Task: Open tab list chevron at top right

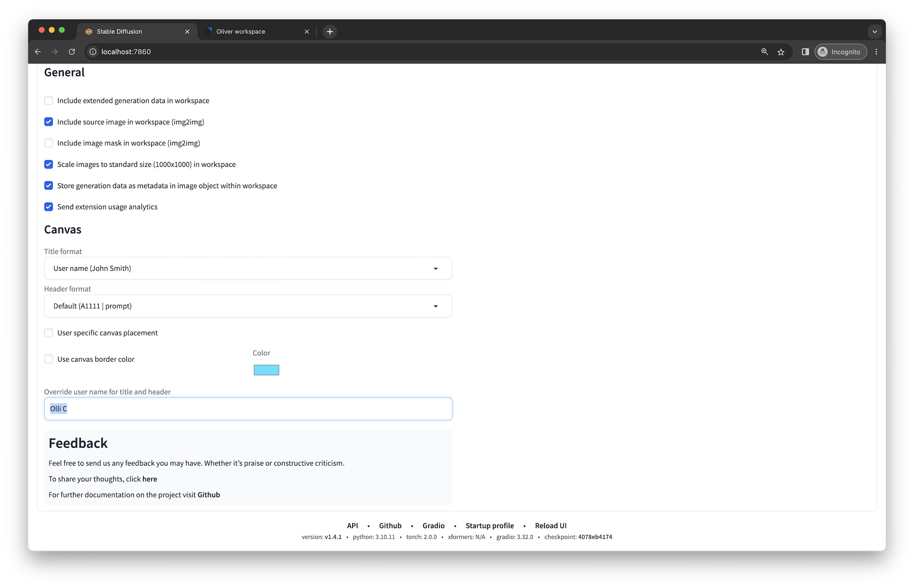Action: (x=874, y=31)
